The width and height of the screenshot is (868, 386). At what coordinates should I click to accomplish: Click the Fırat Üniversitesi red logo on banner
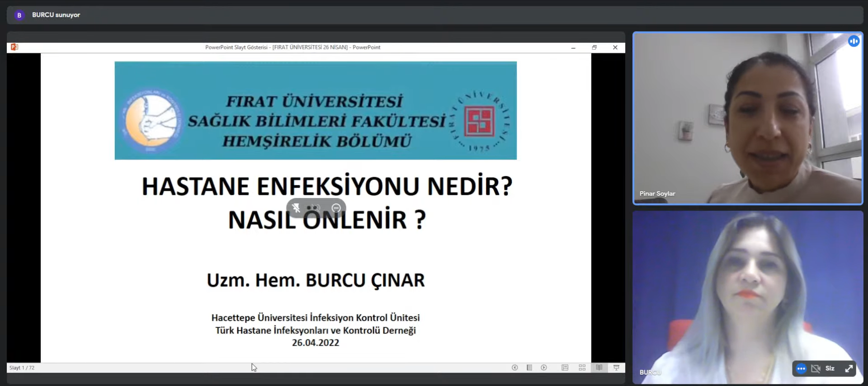pyautogui.click(x=480, y=121)
